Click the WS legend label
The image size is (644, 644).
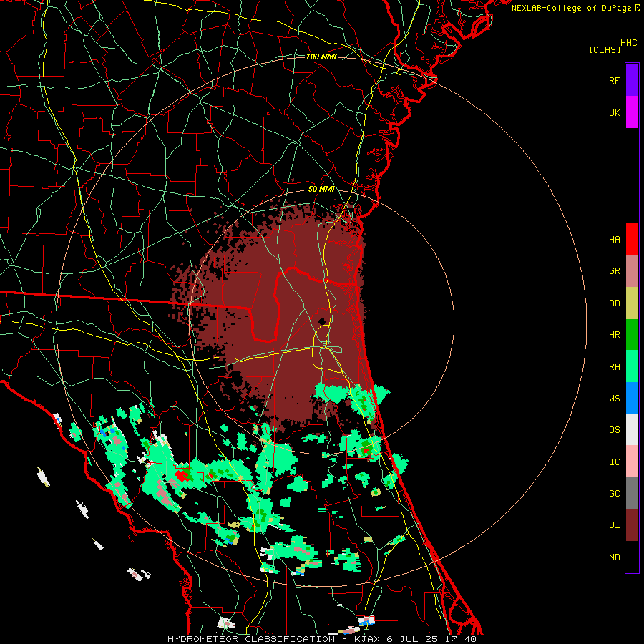pyautogui.click(x=614, y=399)
